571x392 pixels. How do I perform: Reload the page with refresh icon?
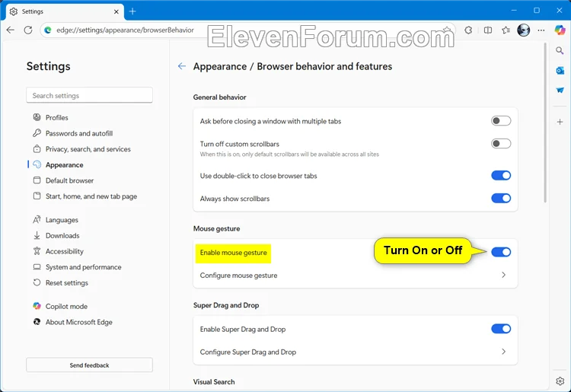click(28, 30)
